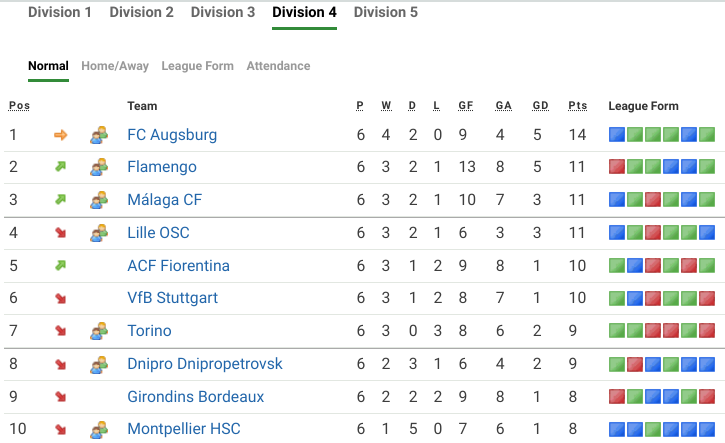Click the manager icon beside FC Augsburg
725x443 pixels.
[98, 135]
